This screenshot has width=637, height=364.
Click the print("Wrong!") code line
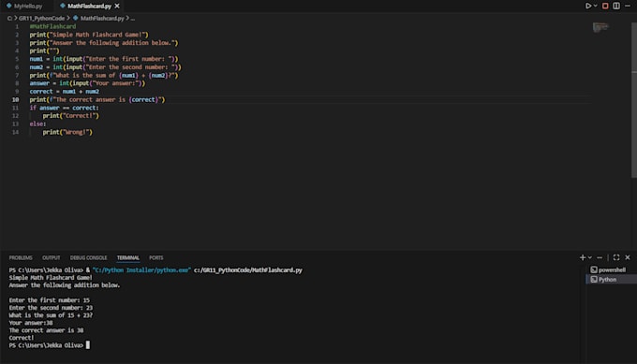click(x=67, y=132)
